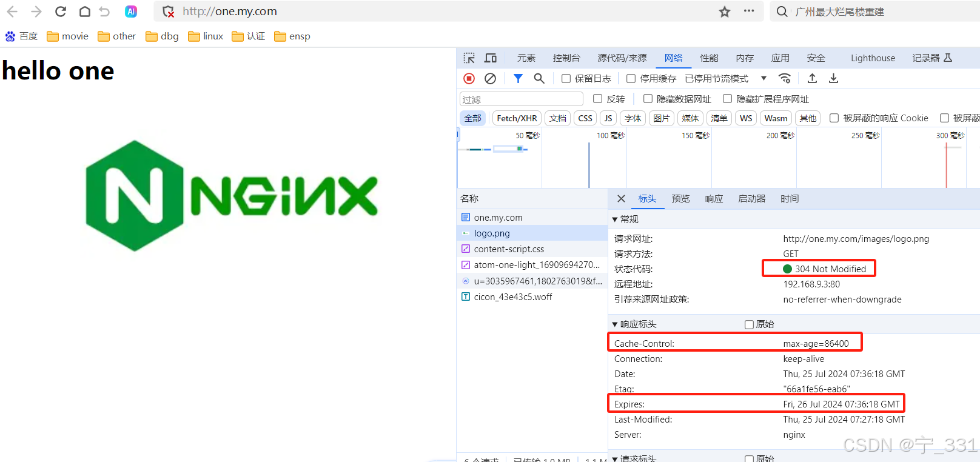Stop recording the network log
Screen dimensions: 980x462
point(469,78)
